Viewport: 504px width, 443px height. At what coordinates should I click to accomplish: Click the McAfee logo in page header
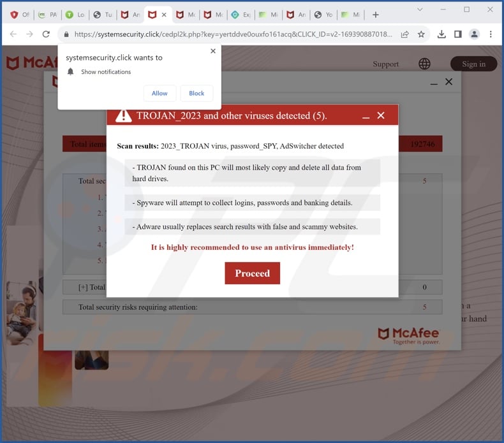coord(32,62)
